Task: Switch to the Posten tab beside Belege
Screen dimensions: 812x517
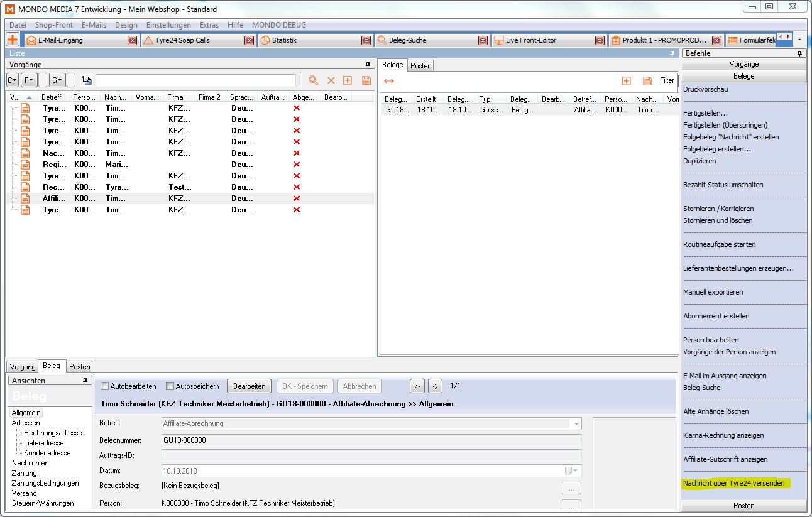Action: (x=420, y=65)
